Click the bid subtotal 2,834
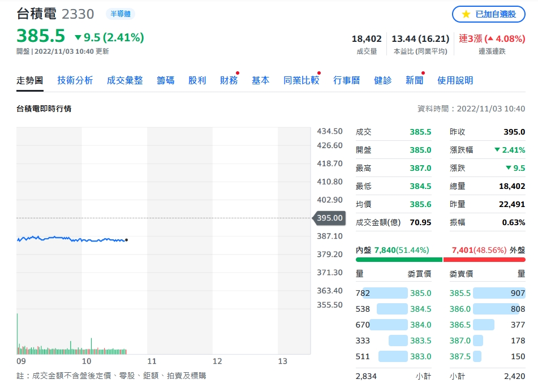 pos(366,377)
